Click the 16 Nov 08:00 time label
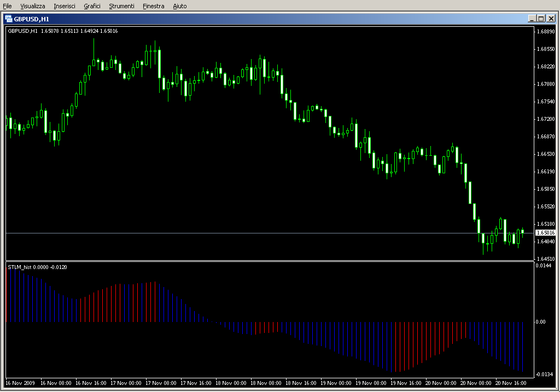 (56, 383)
